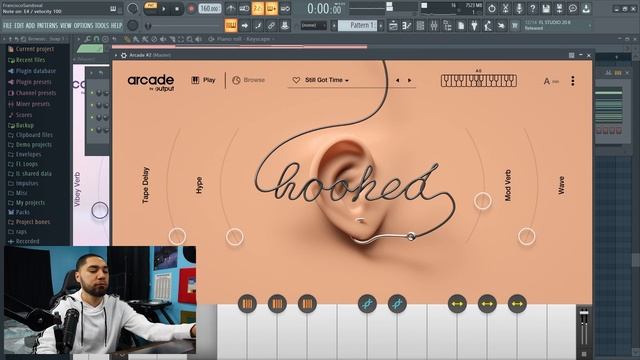Image resolution: width=640 pixels, height=360 pixels.
Task: Open the TOOLS menu
Action: click(102, 25)
